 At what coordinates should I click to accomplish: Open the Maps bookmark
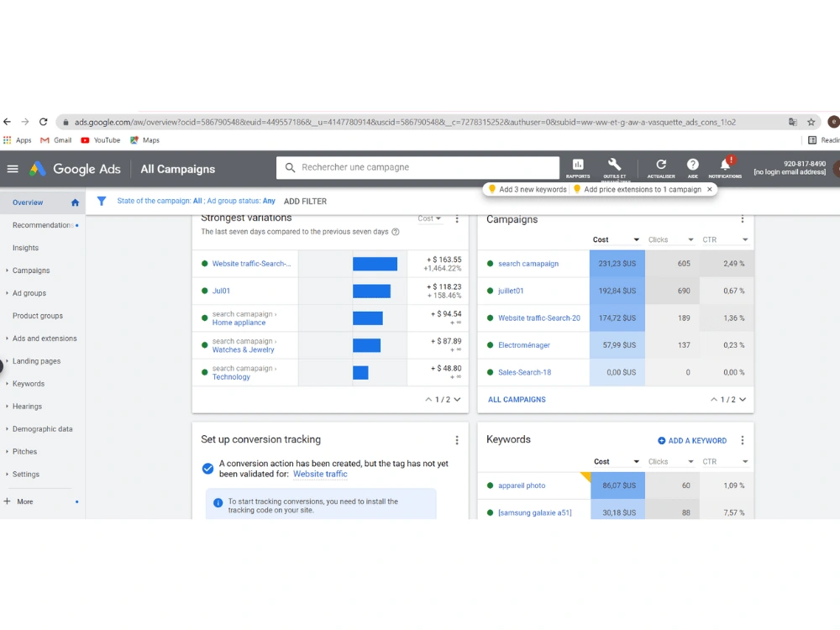[x=144, y=139]
